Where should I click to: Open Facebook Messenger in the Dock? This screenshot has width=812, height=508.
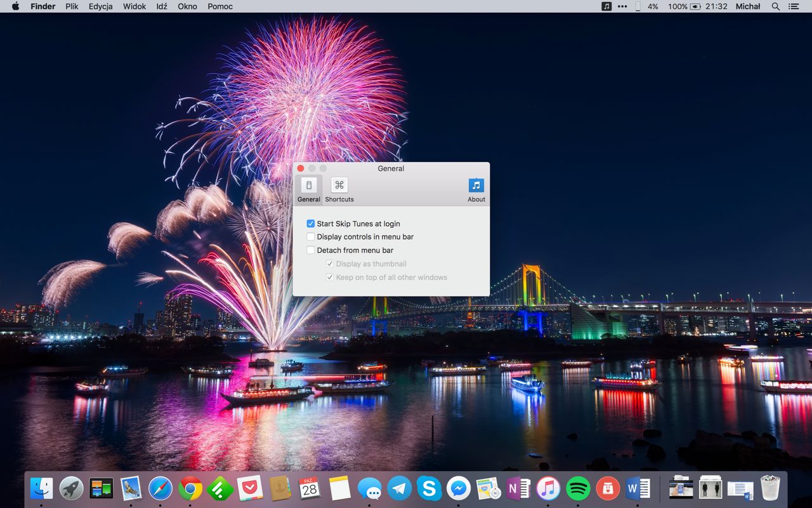[x=459, y=488]
